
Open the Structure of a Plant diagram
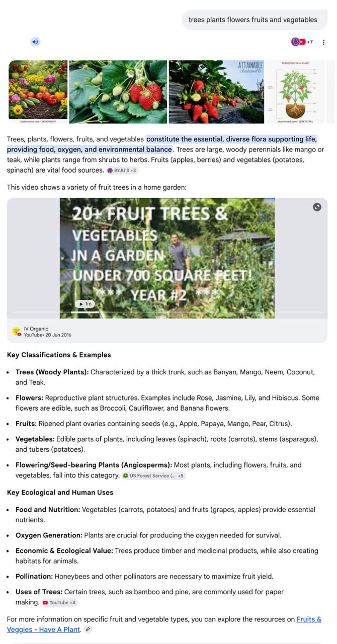295,92
